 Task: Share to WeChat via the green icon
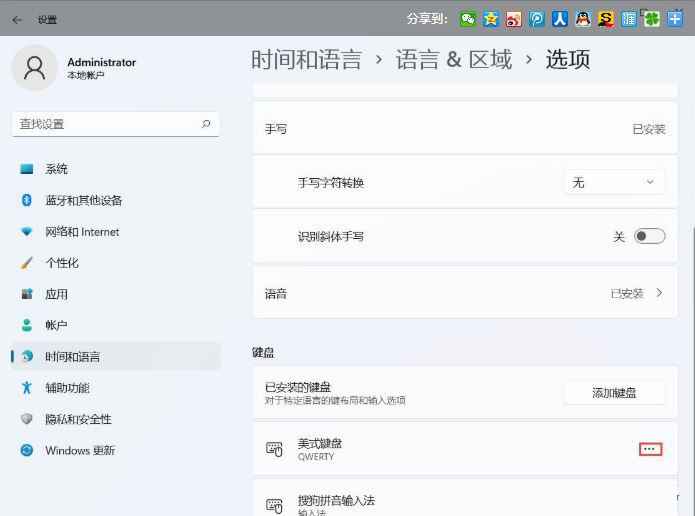(x=468, y=18)
